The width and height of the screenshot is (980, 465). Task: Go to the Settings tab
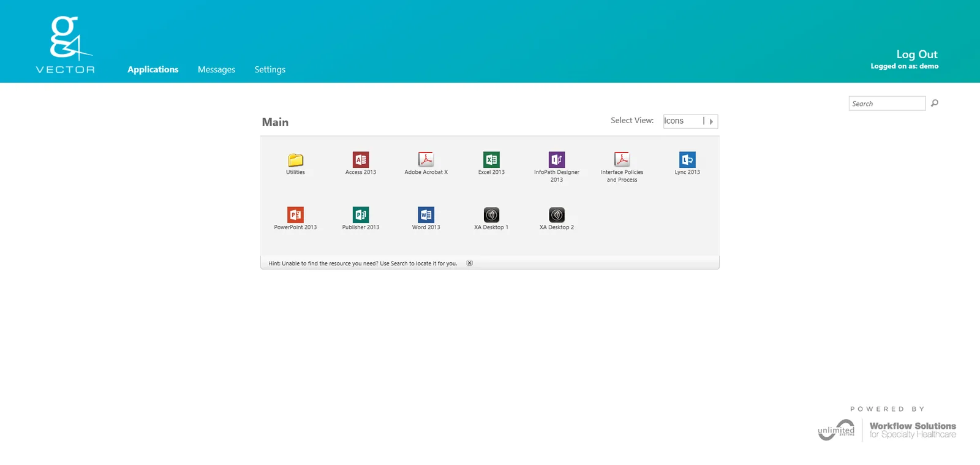pos(270,70)
